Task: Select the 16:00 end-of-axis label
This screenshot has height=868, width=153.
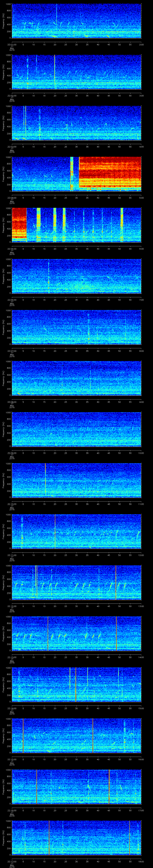Action: 141,759
